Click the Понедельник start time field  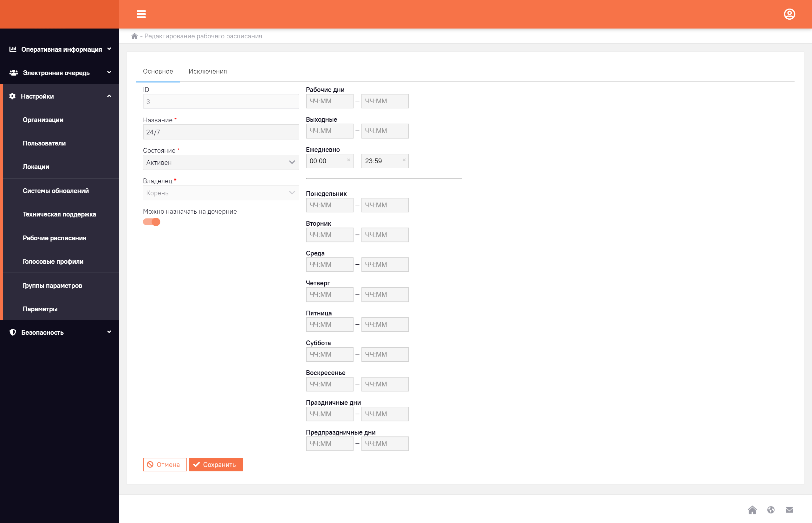tap(329, 205)
